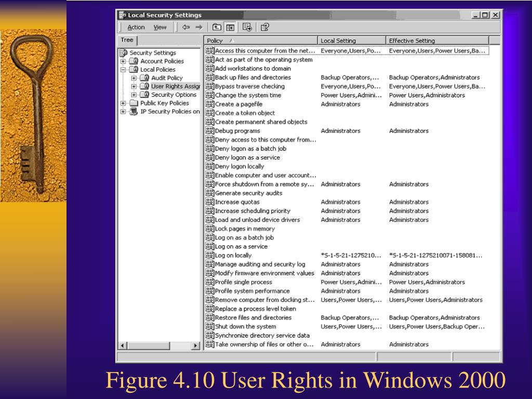The image size is (532, 399).
Task: Click the Security Settings root icon
Action: coord(124,52)
